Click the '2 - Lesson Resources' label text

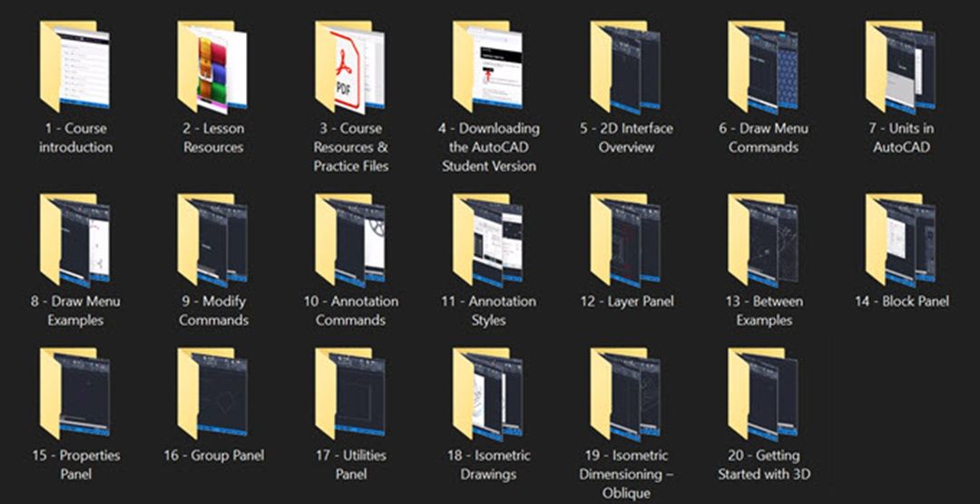click(214, 138)
